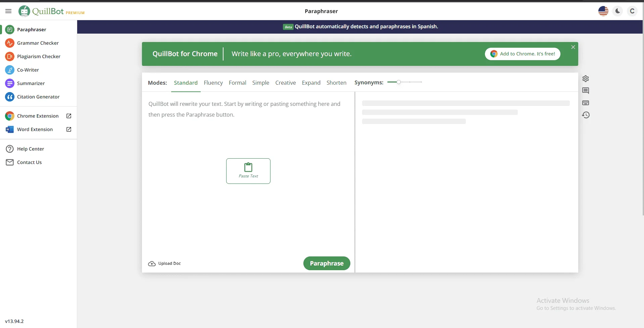Switch to Fluency mode
The image size is (644, 328).
pos(213,83)
